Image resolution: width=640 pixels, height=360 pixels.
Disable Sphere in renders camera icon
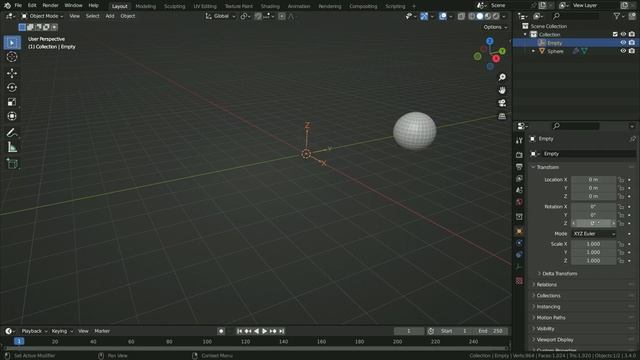pyautogui.click(x=631, y=51)
